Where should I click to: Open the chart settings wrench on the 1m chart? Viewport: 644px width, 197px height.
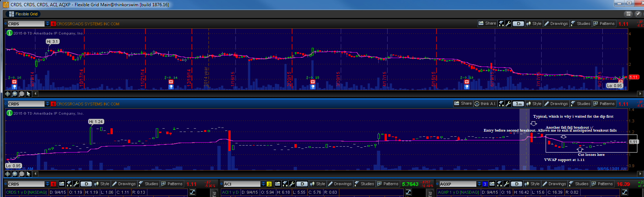tap(508, 104)
